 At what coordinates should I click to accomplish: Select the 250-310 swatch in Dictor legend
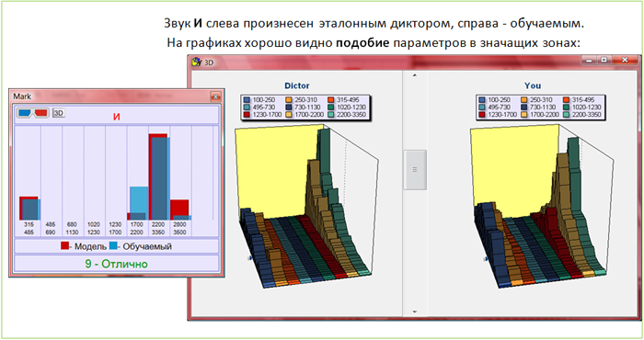[289, 99]
